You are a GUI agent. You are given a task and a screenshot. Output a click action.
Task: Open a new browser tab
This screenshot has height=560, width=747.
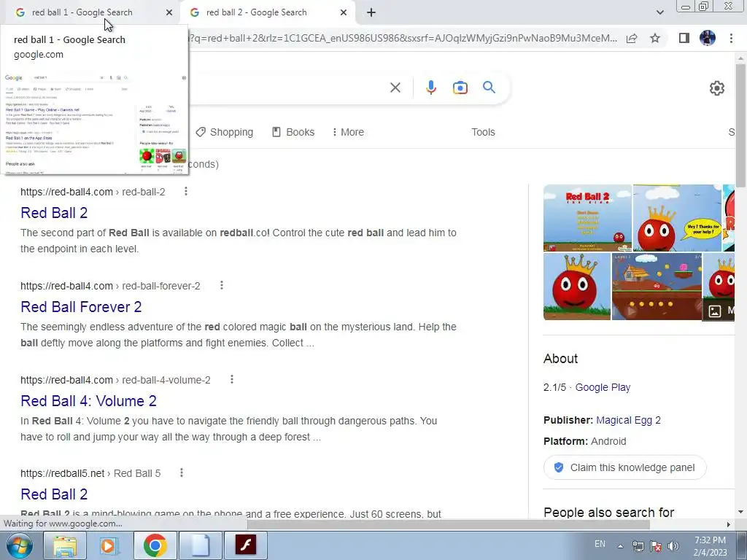371,12
